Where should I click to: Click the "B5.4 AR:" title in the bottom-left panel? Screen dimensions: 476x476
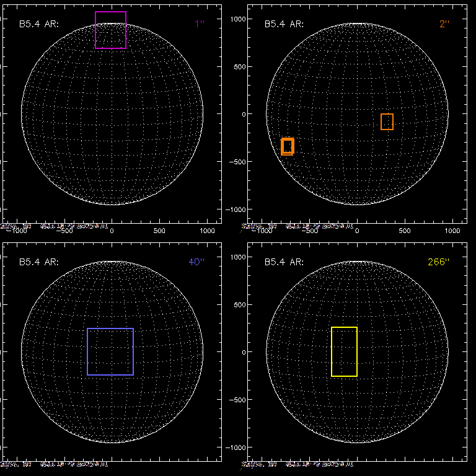click(x=38, y=262)
